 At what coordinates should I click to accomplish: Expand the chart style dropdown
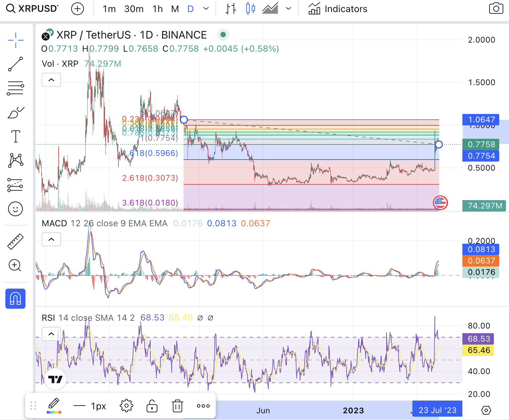pyautogui.click(x=289, y=9)
